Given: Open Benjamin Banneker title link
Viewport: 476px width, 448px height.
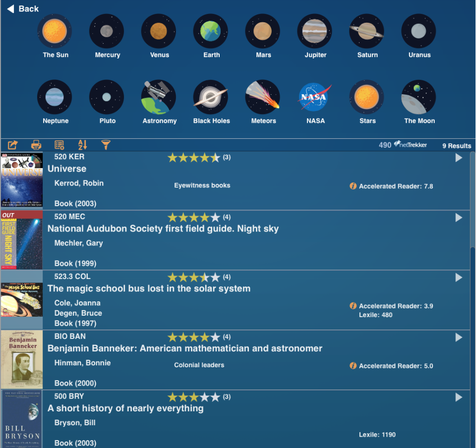Looking at the screenshot, I should (x=185, y=348).
